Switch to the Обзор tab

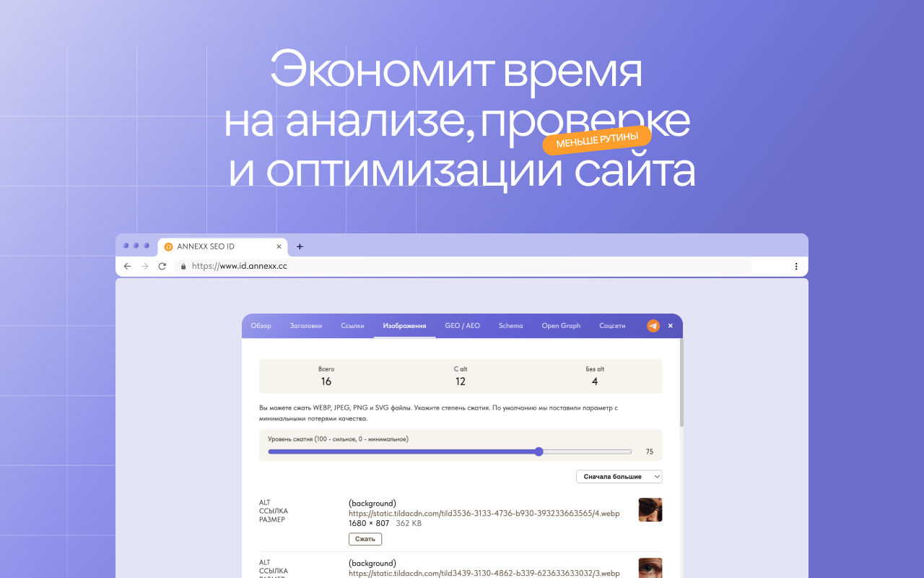click(261, 326)
